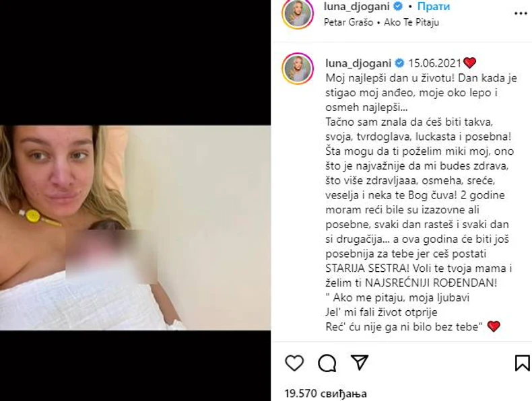Click the verified badge beside the header username

(x=398, y=7)
